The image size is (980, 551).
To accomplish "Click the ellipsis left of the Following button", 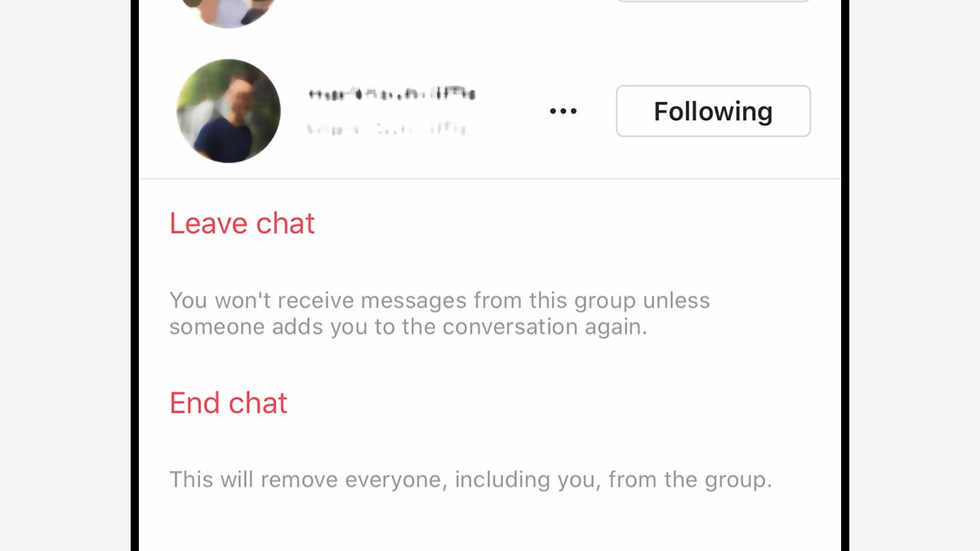I will coord(563,111).
